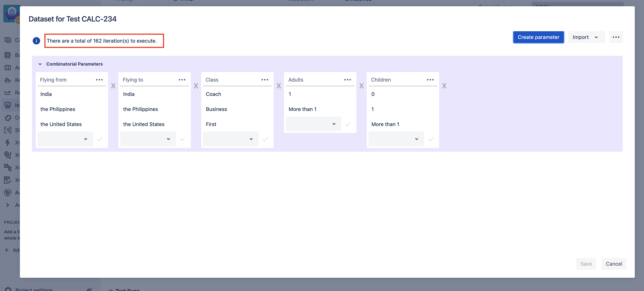The image size is (644, 291).
Task: Collapse the Combinatorial Parameters section
Action: (x=40, y=64)
